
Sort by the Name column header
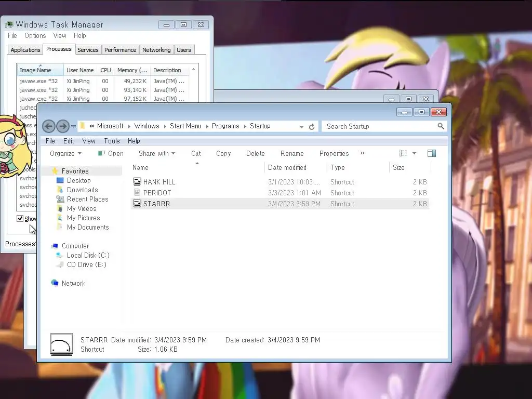click(197, 167)
